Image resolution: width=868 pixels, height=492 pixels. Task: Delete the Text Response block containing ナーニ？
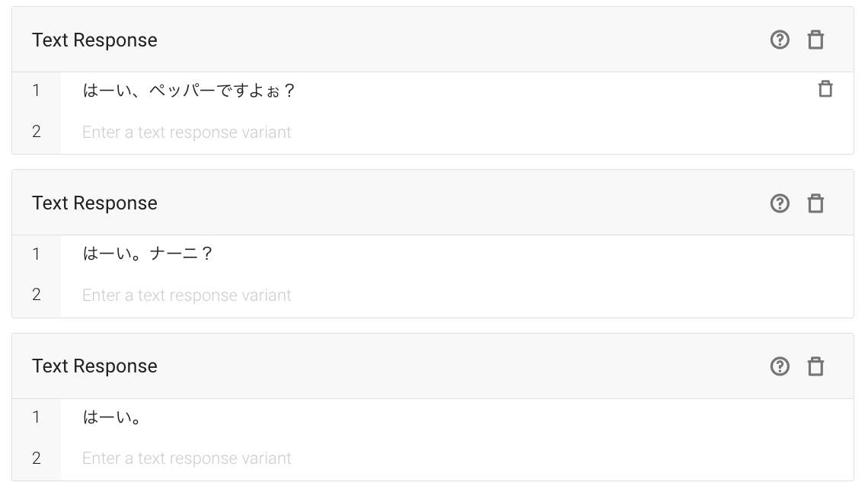[x=815, y=203]
